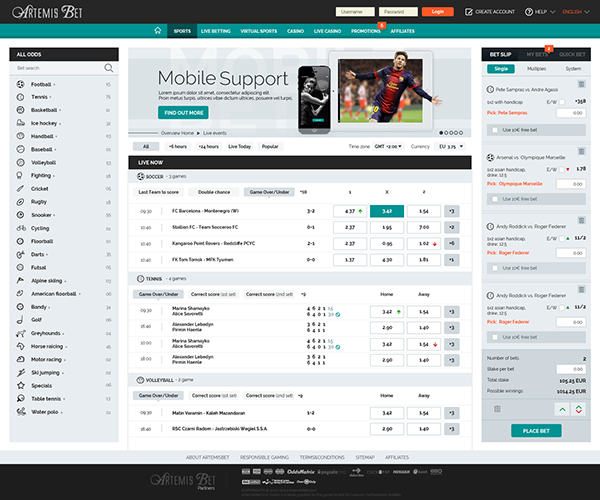Expand more markets for Kangaroo Point Rovers match
The width and height of the screenshot is (600, 500).
452,243
